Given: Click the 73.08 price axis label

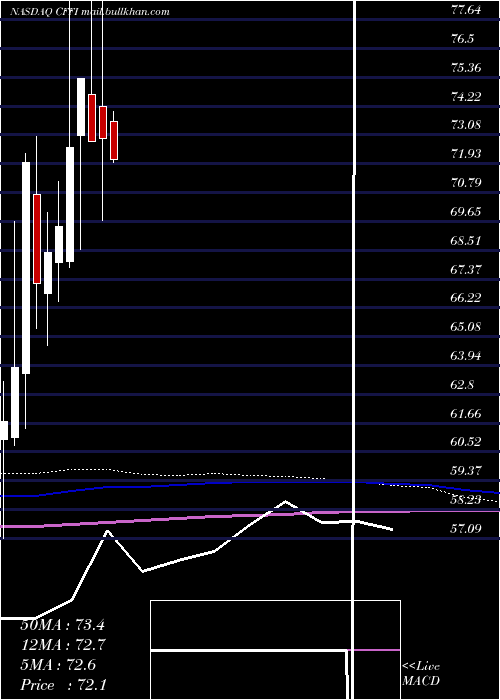Looking at the screenshot, I should pyautogui.click(x=466, y=125).
